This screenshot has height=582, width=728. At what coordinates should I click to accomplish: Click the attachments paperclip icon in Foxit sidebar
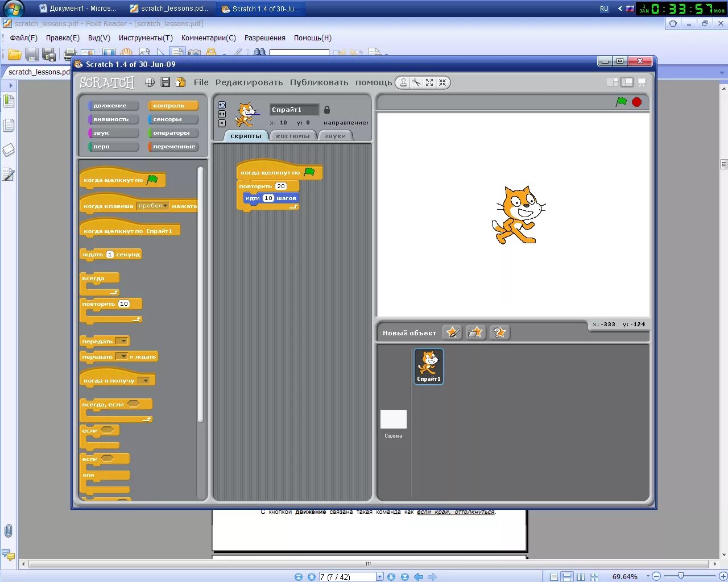click(9, 531)
